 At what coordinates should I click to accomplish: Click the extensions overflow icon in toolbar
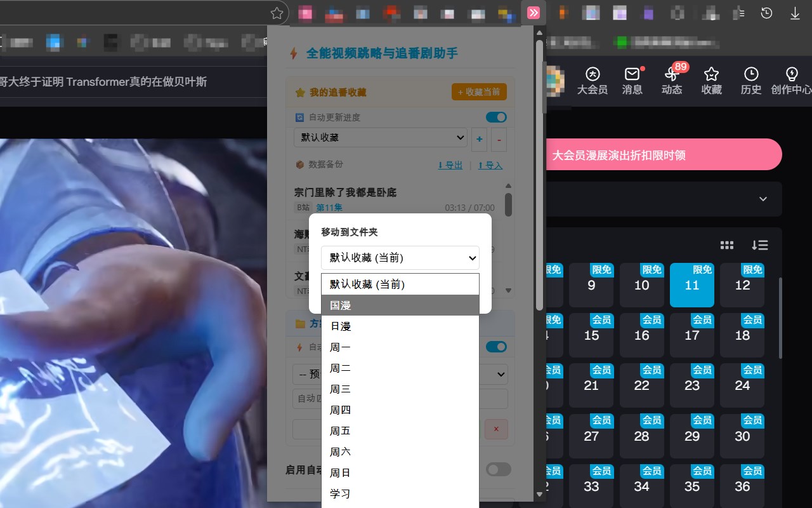(534, 13)
